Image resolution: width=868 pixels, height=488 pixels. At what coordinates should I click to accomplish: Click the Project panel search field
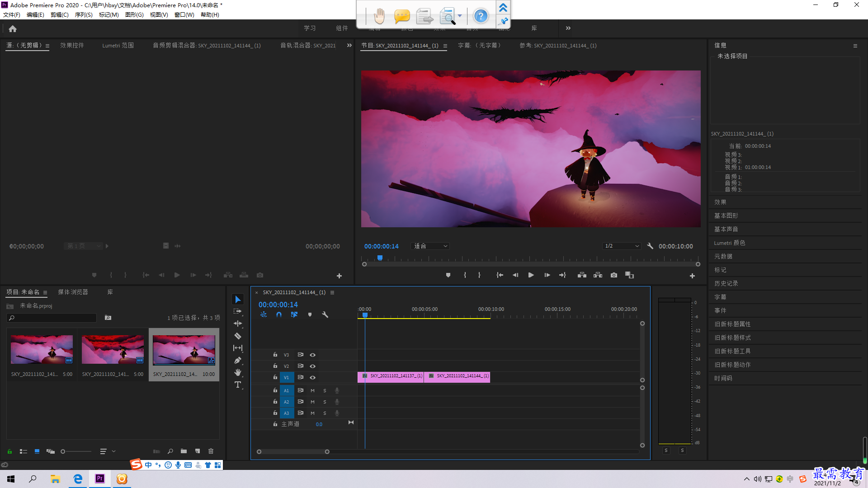click(x=52, y=318)
